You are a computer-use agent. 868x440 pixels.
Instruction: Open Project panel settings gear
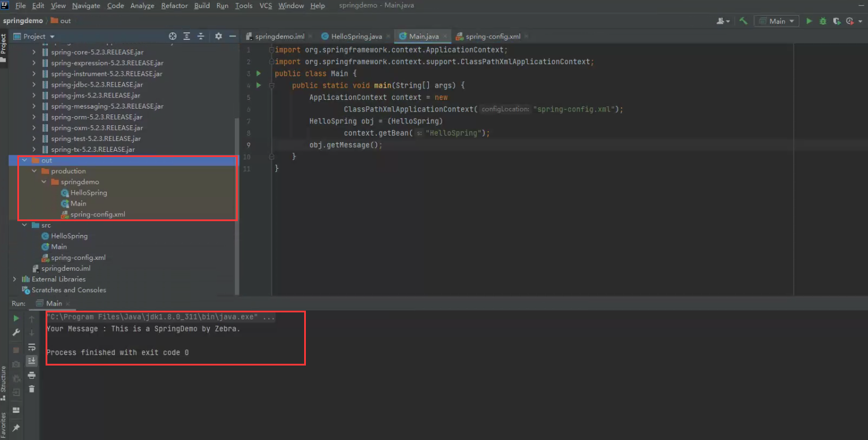click(x=219, y=36)
